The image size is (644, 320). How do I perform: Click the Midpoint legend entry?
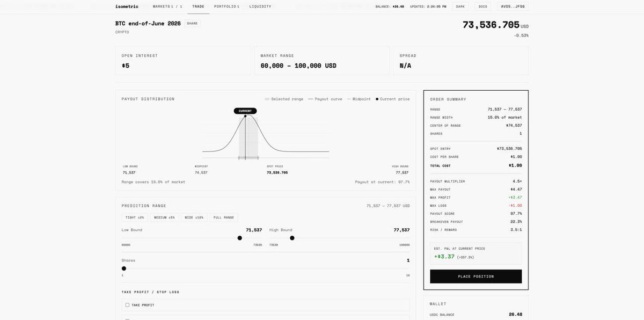point(358,99)
